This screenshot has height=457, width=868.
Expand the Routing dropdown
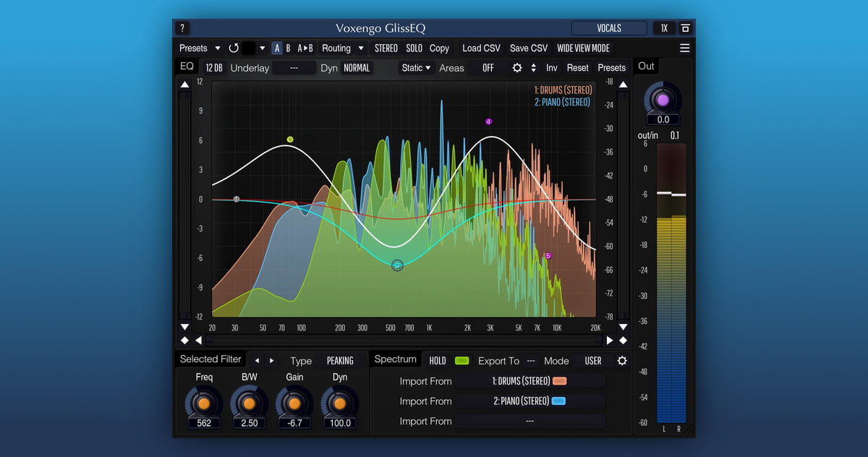pyautogui.click(x=342, y=48)
